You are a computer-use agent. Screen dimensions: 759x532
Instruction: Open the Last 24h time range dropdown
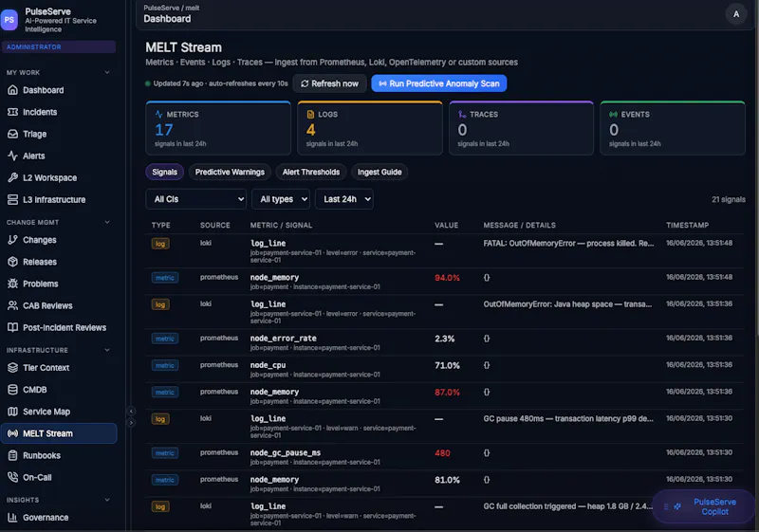(x=344, y=199)
